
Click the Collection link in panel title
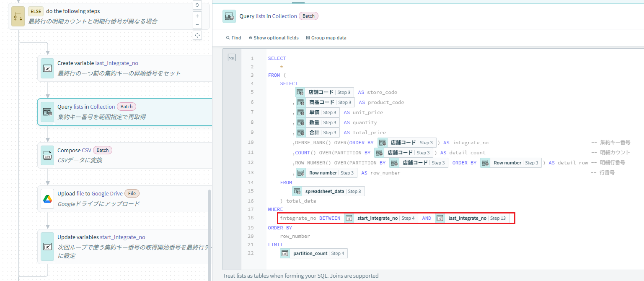[x=284, y=16]
